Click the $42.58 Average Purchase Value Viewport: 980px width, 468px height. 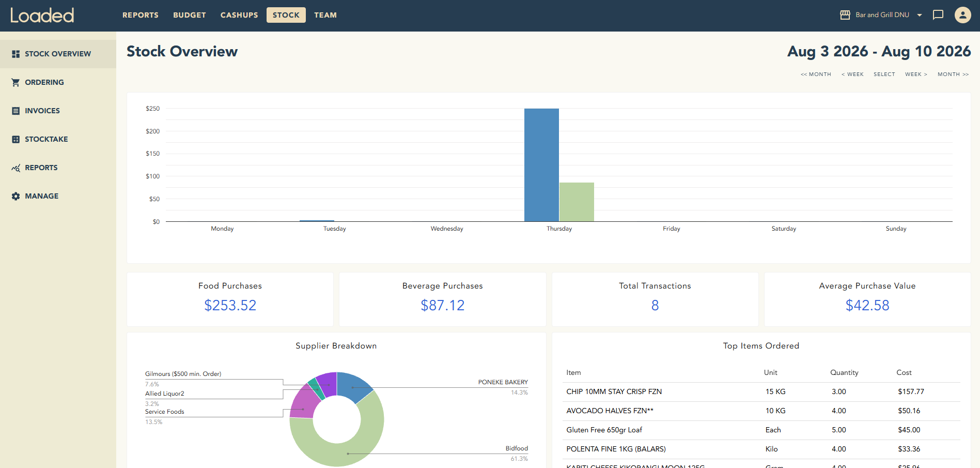pos(867,306)
